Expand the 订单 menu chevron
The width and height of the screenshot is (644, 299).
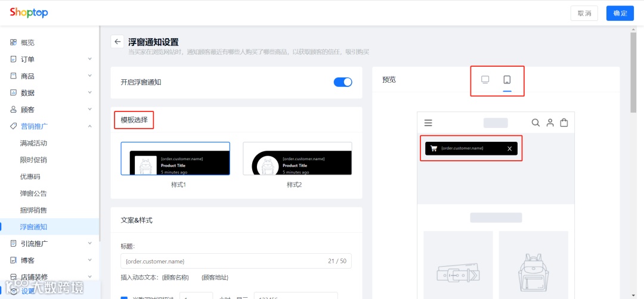(x=90, y=59)
